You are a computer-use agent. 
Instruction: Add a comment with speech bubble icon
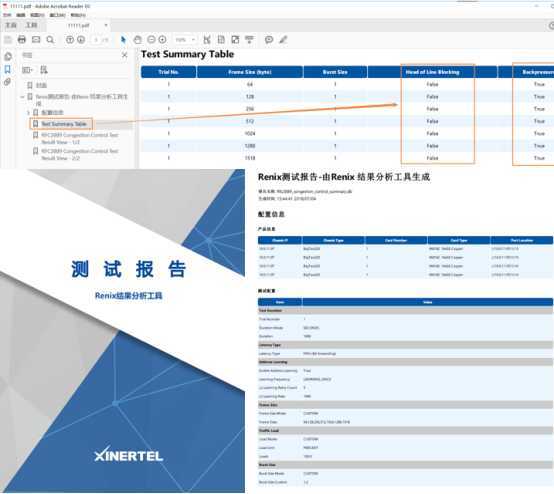[269, 40]
